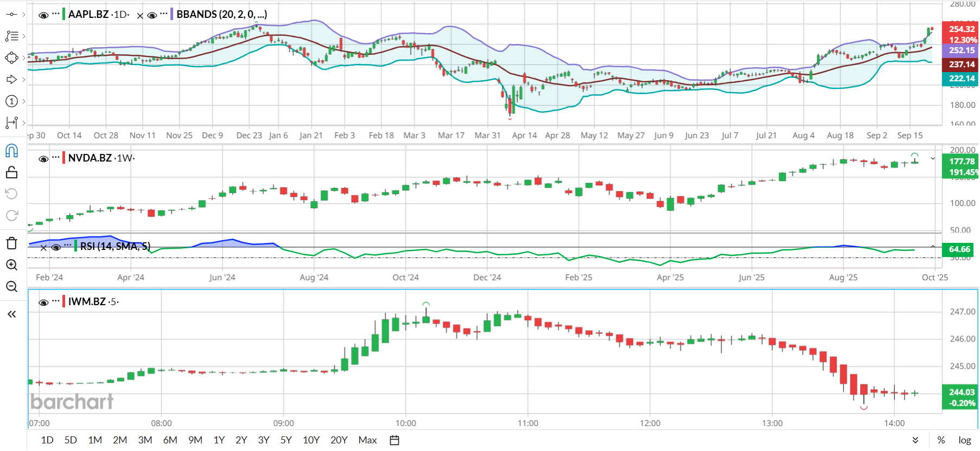Click AAPL.BZ green color swatch

64,14
